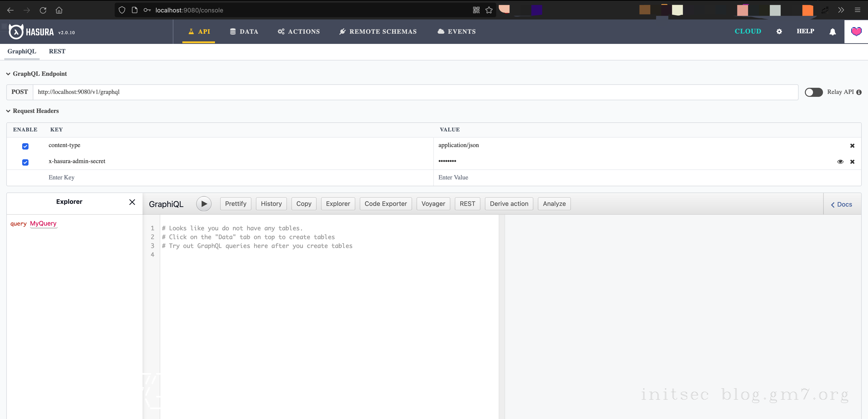Viewport: 868px width, 419px height.
Task: Click the Prettify button
Action: (x=236, y=204)
